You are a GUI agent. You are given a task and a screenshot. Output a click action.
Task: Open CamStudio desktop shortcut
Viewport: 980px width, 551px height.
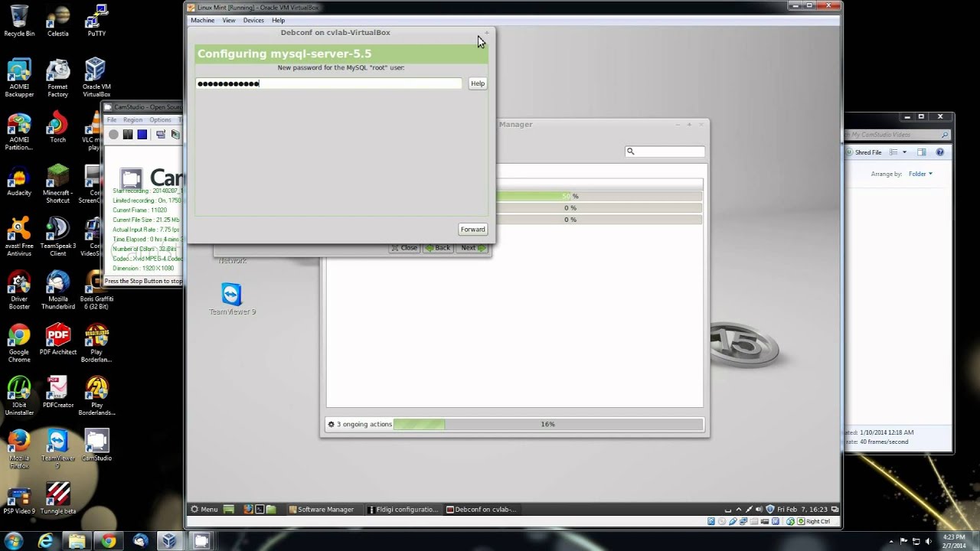pos(96,445)
